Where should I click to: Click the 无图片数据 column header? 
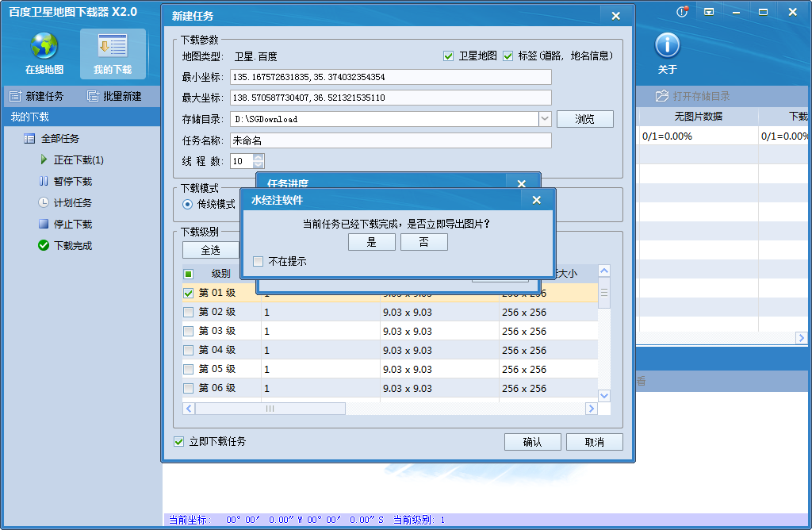coord(698,117)
